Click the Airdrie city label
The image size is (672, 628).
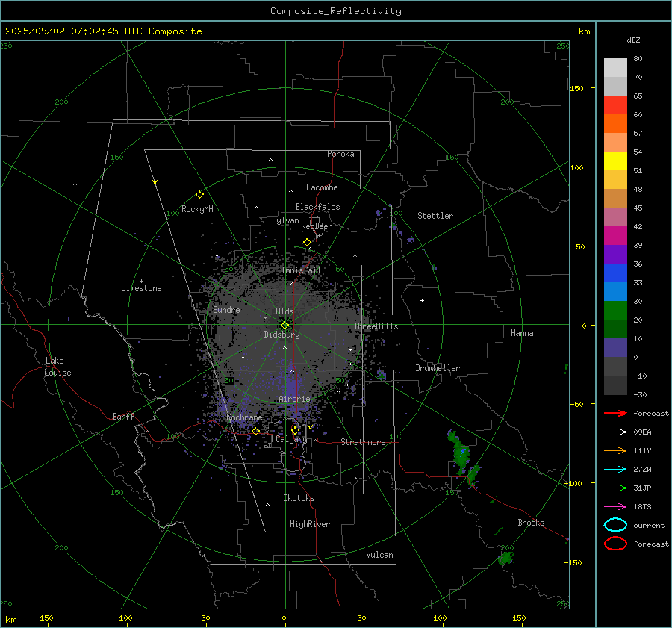point(294,399)
